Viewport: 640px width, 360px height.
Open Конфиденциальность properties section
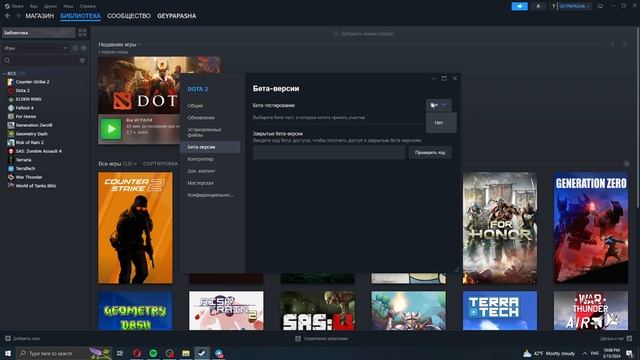(x=211, y=195)
